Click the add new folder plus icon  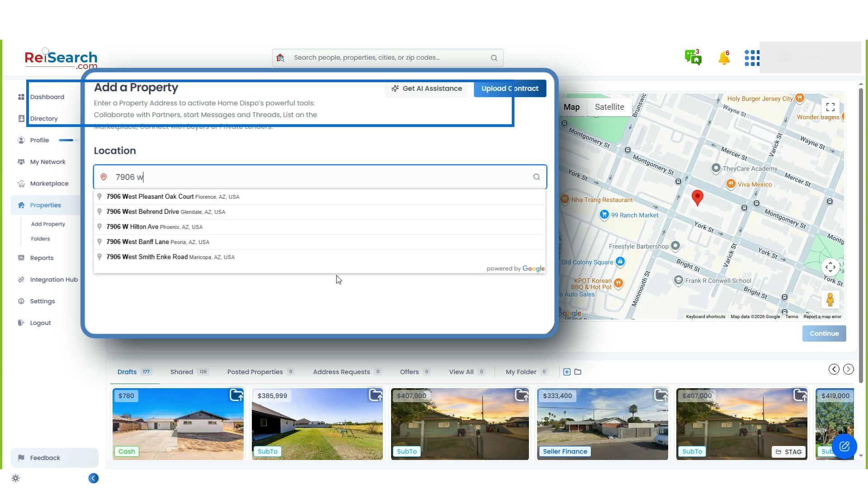[567, 372]
